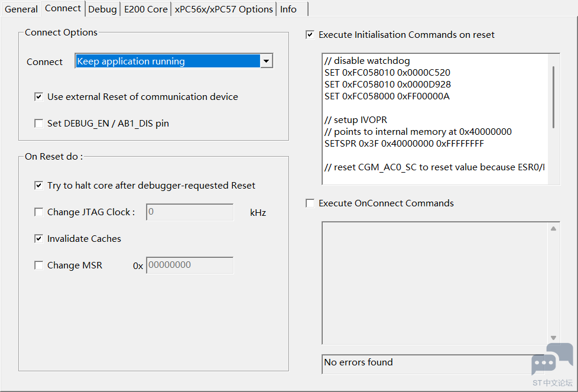578x392 pixels.
Task: Click the JTAG Clock kHz input field
Action: 190,212
